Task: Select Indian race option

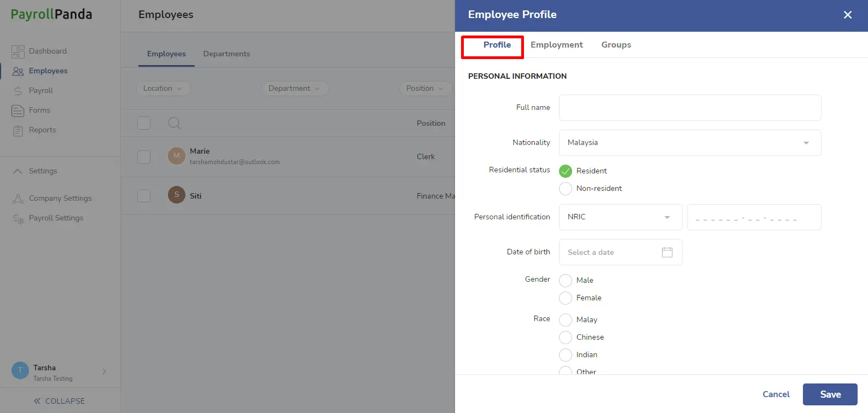Action: coord(566,355)
